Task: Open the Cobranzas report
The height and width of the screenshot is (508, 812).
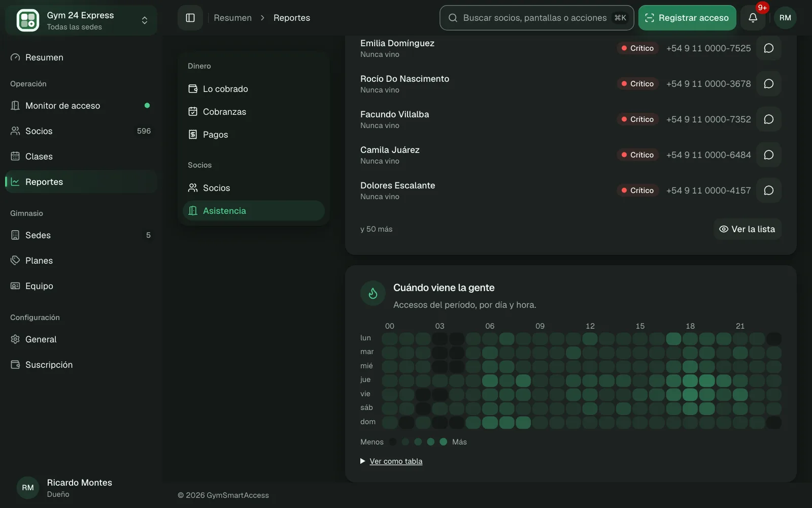Action: point(254,112)
